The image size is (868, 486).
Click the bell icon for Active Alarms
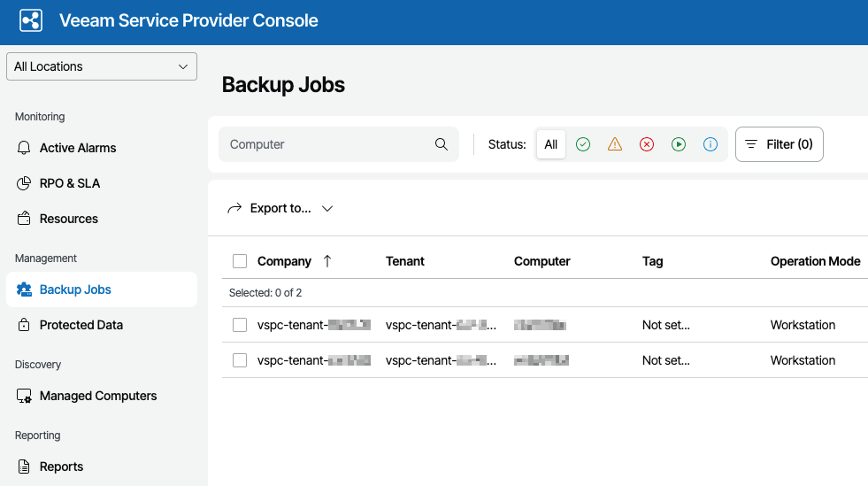tap(24, 148)
